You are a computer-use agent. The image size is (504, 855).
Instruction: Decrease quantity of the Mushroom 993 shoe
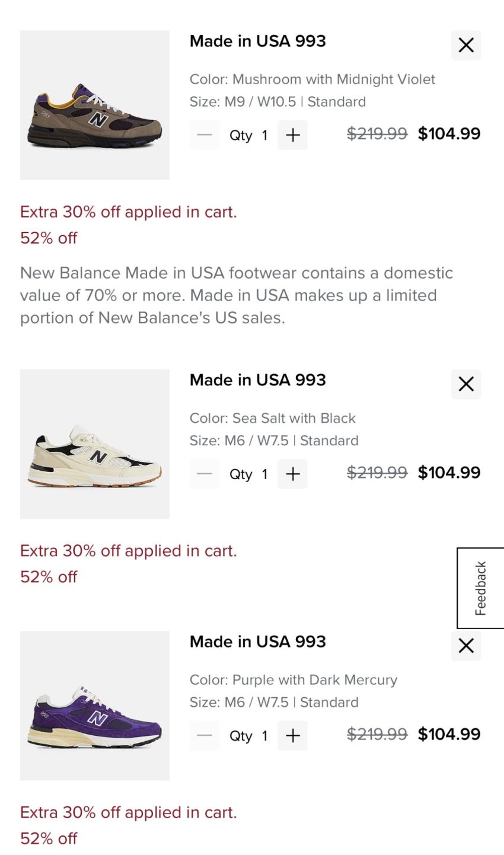click(x=205, y=135)
